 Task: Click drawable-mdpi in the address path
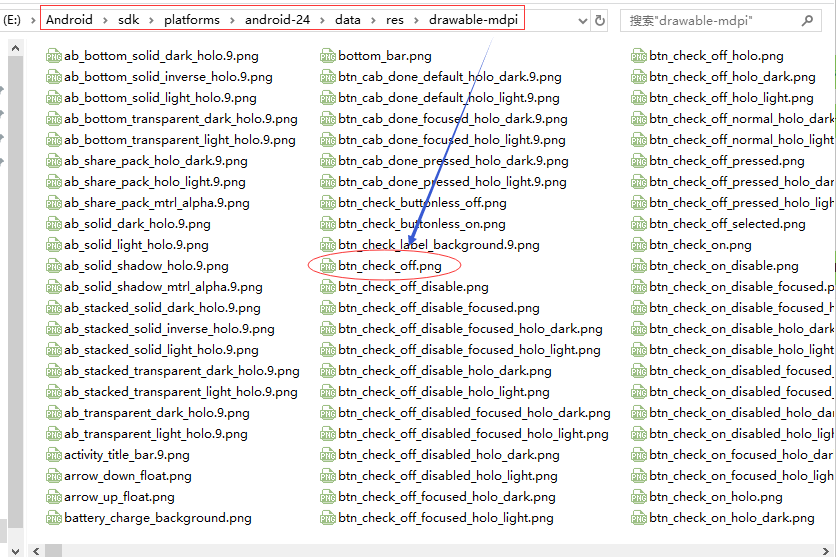click(473, 20)
